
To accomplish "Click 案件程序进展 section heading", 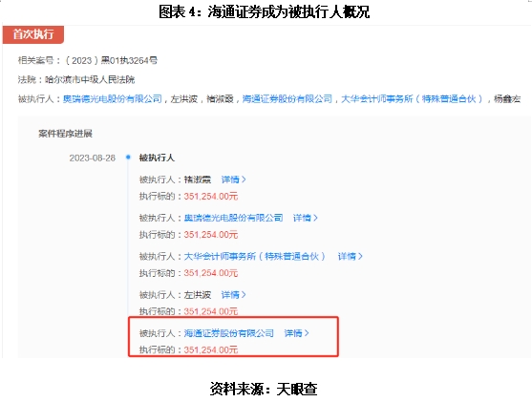I will [x=65, y=134].
